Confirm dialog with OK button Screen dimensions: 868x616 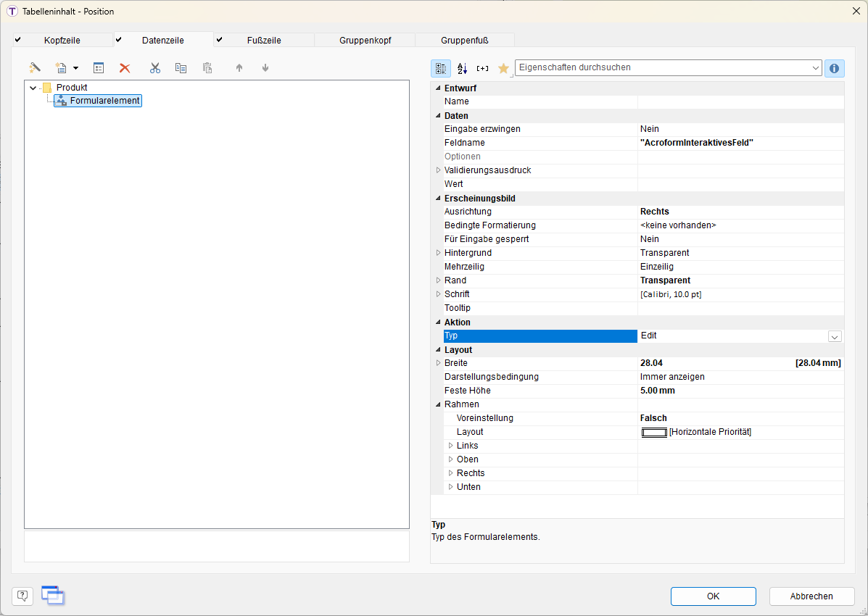coord(713,596)
